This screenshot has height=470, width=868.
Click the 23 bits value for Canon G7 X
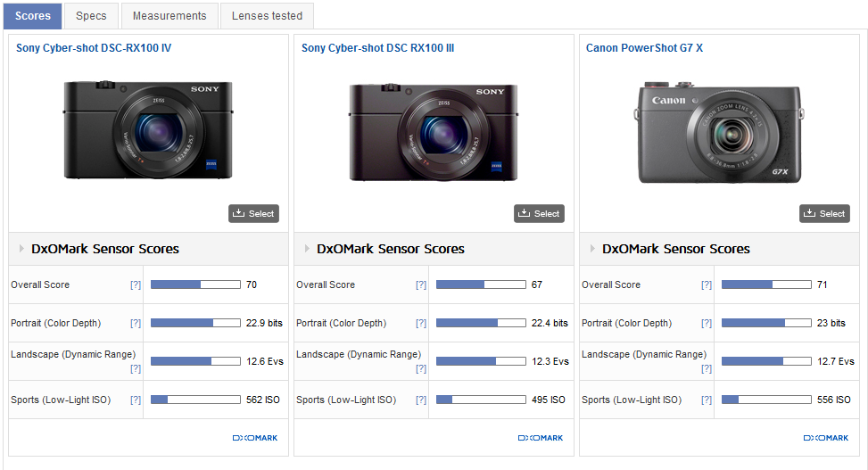[831, 323]
